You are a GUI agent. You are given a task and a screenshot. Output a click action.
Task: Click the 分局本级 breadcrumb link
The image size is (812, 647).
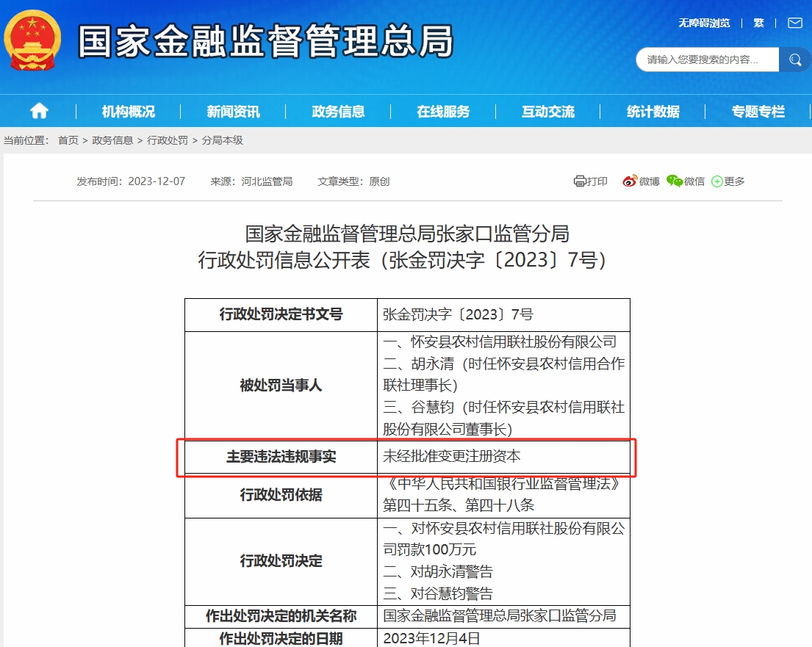pos(222,140)
